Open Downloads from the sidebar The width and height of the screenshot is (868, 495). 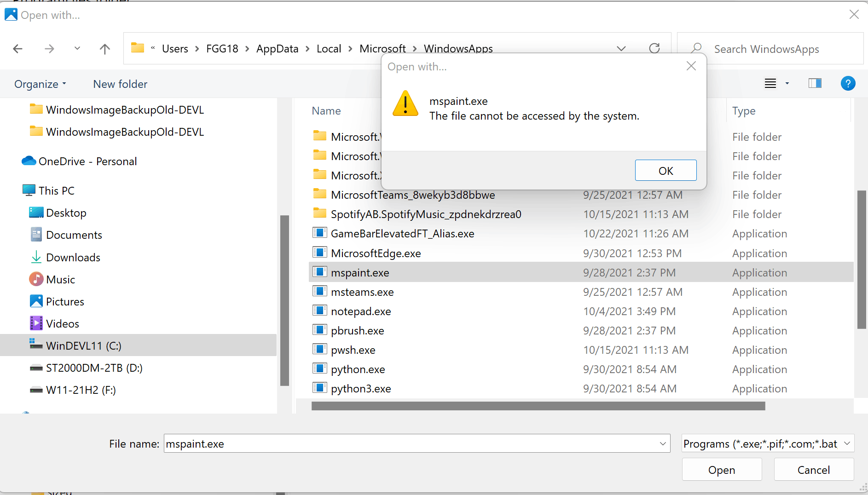(65, 258)
